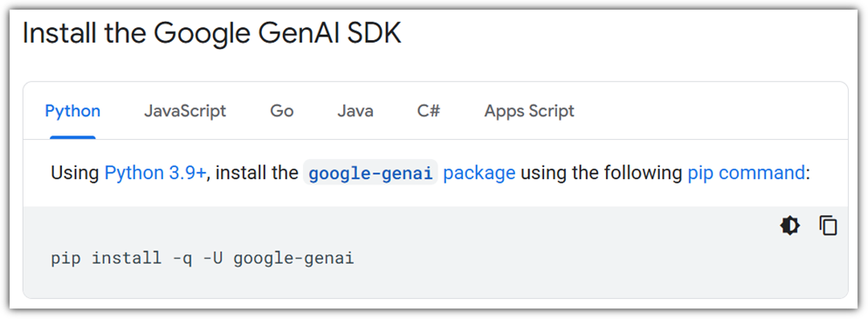Image resolution: width=868 pixels, height=319 pixels.
Task: Copy the pip install code sample
Action: 828,226
